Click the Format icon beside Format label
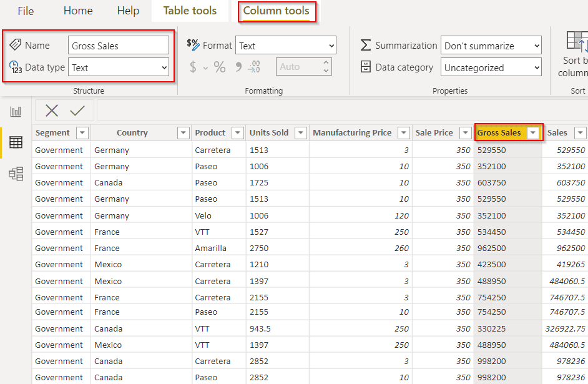The image size is (588, 384). pyautogui.click(x=193, y=44)
